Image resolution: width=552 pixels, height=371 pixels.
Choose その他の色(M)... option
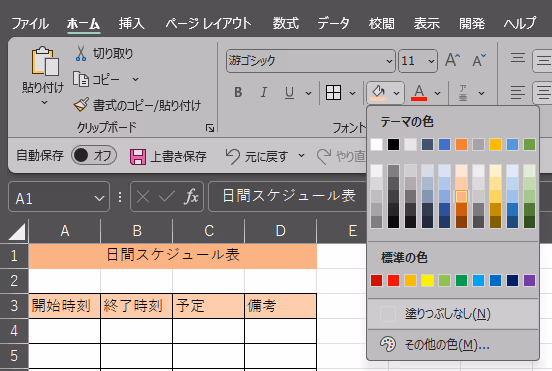click(x=453, y=345)
